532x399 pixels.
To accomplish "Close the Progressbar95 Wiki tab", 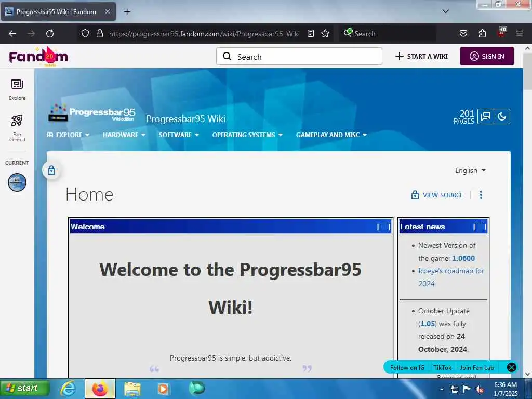I will pyautogui.click(x=107, y=11).
